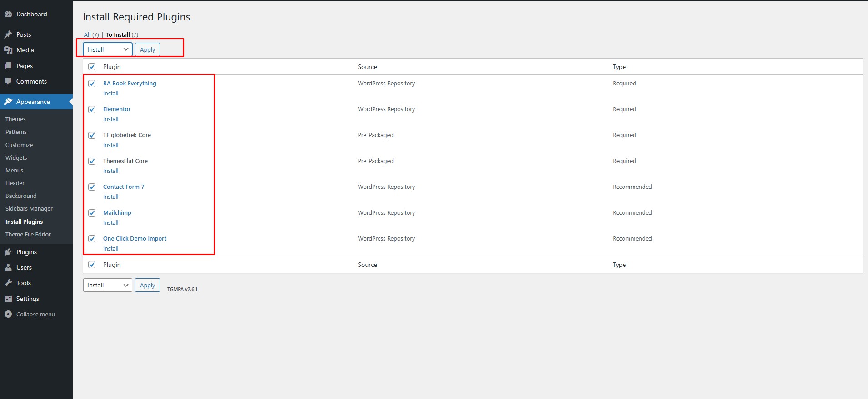Viewport: 868px width, 399px height.
Task: Select the To Install (7) filter
Action: point(122,34)
